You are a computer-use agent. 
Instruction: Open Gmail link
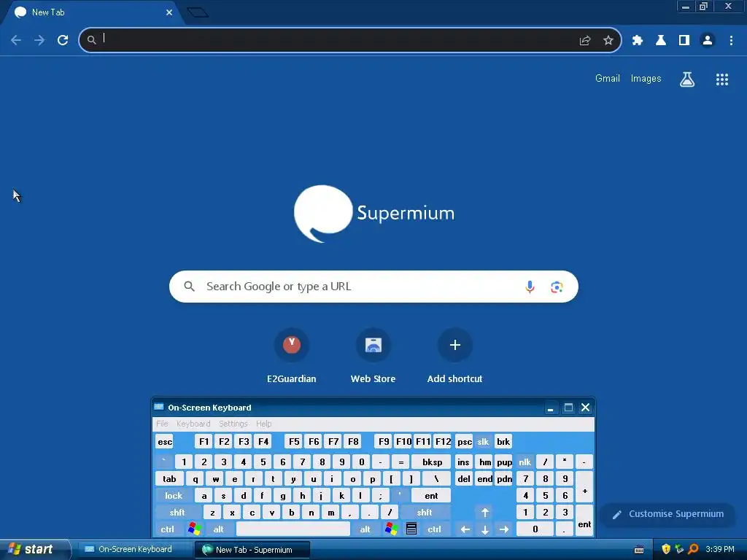(x=608, y=79)
